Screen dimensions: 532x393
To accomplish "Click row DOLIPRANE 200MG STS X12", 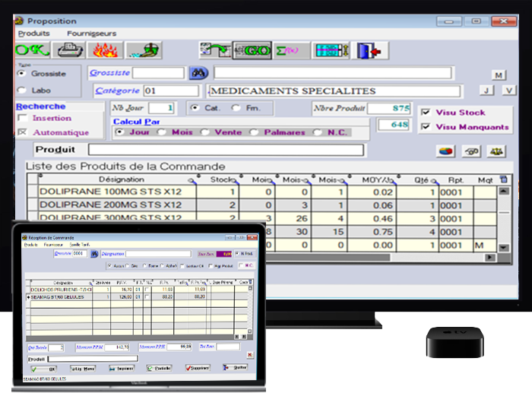I will (263, 205).
